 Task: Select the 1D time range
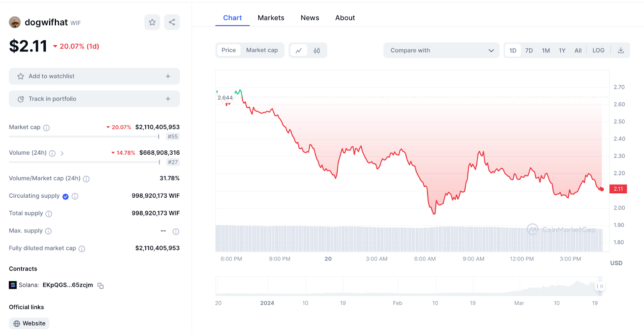[513, 50]
